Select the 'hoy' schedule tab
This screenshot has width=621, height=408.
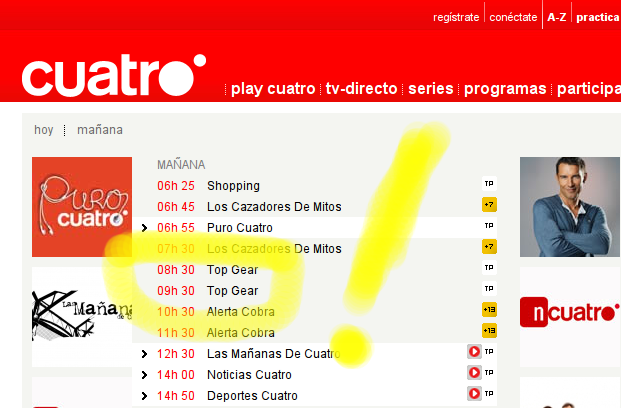(44, 130)
